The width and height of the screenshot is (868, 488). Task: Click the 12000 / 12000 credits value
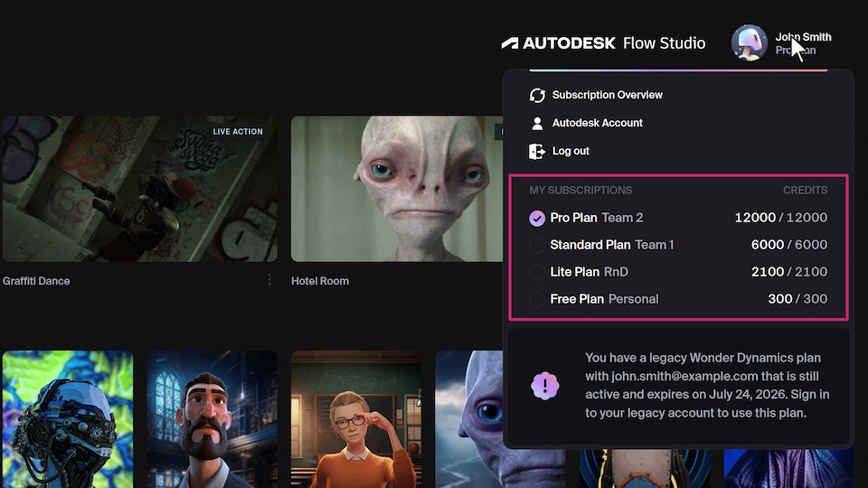point(780,218)
